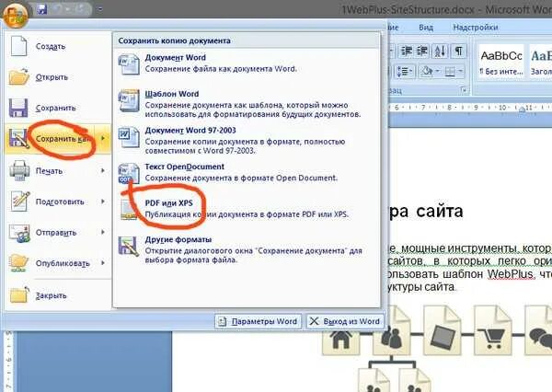
Task: Save as Документ Word
Action: pyautogui.click(x=248, y=63)
